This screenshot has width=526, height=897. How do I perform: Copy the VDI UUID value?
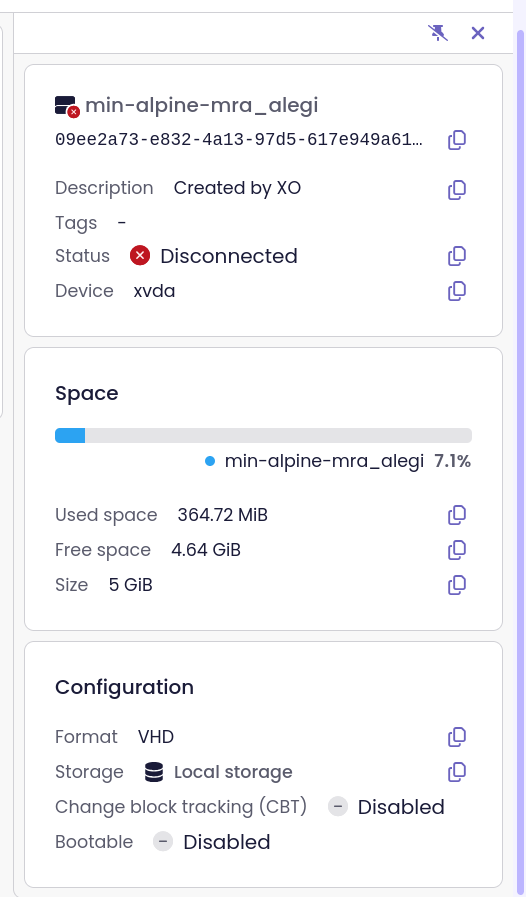click(457, 140)
